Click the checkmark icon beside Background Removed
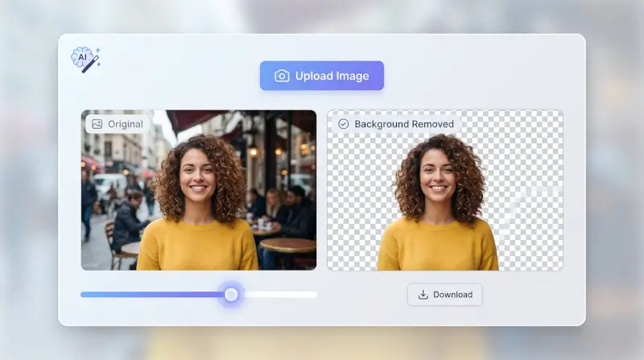644x360 pixels. click(344, 124)
